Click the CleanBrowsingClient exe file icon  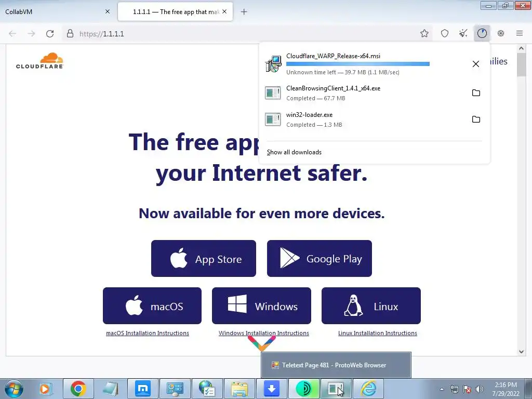273,92
